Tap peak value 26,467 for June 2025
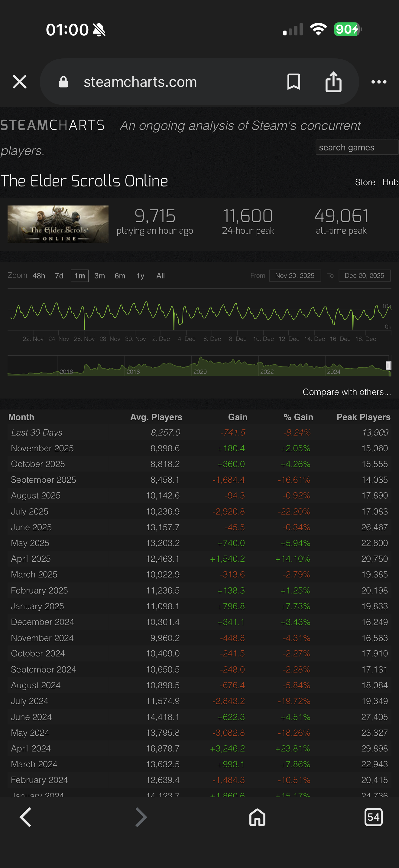The width and height of the screenshot is (399, 868). (375, 527)
